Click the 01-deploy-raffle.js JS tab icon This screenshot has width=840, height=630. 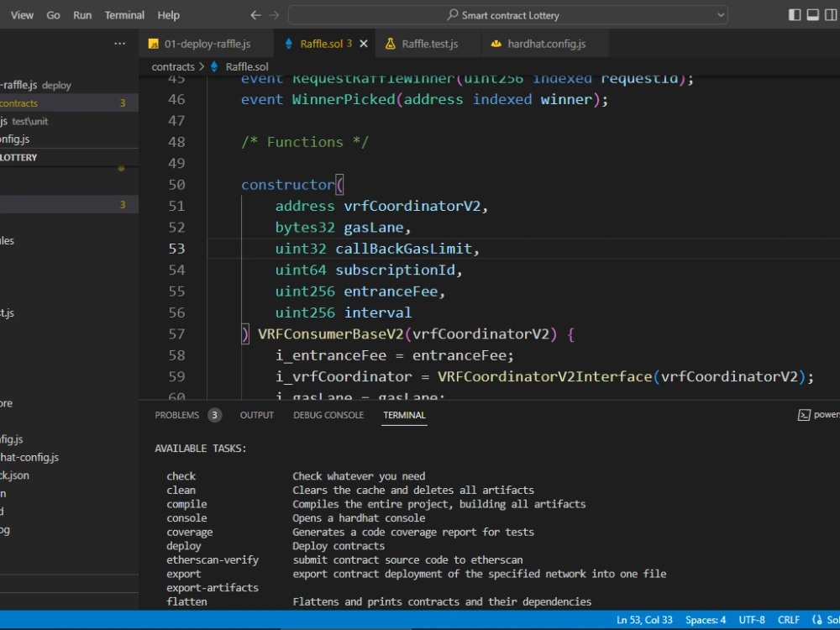(x=153, y=44)
